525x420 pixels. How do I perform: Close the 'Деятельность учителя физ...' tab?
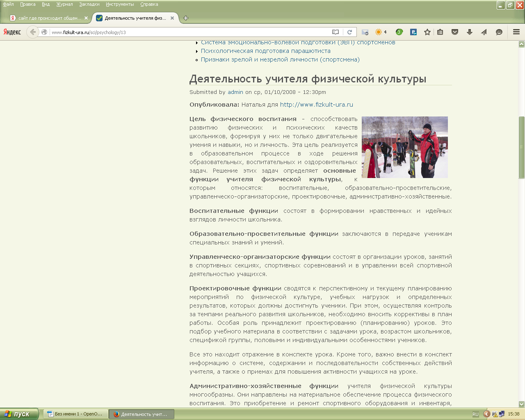point(172,18)
